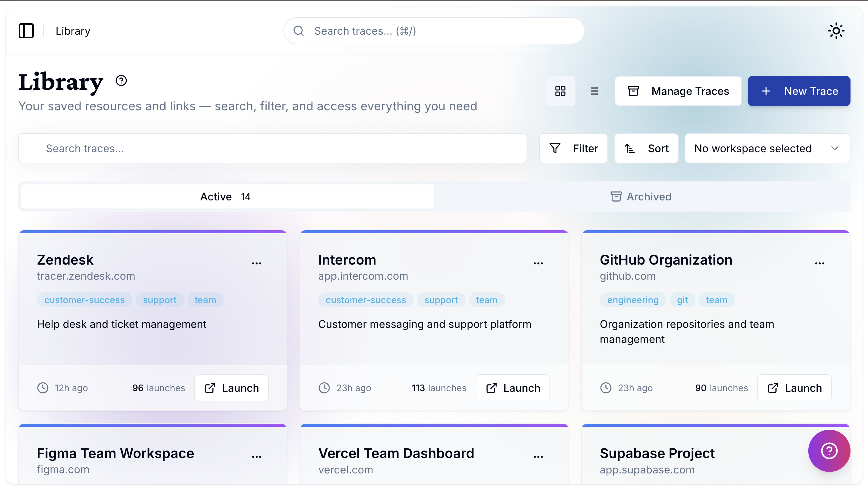868x490 pixels.
Task: Click the help icon beside Library heading
Action: tap(121, 80)
